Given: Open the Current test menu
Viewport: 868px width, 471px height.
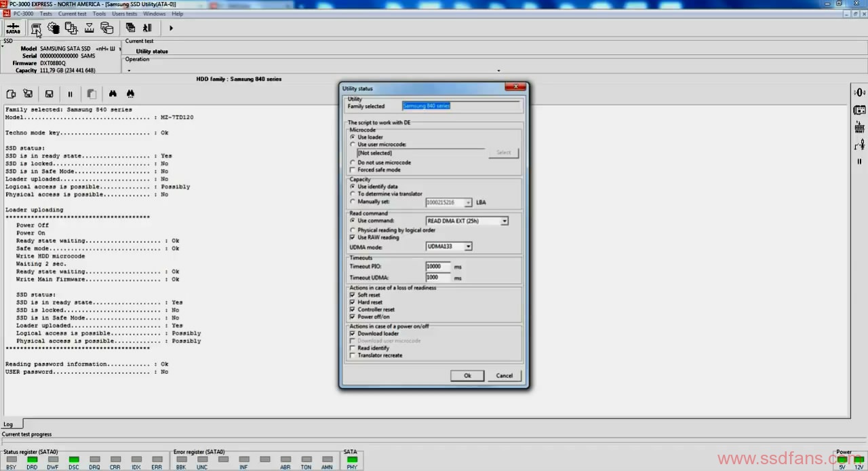Looking at the screenshot, I should (x=72, y=14).
